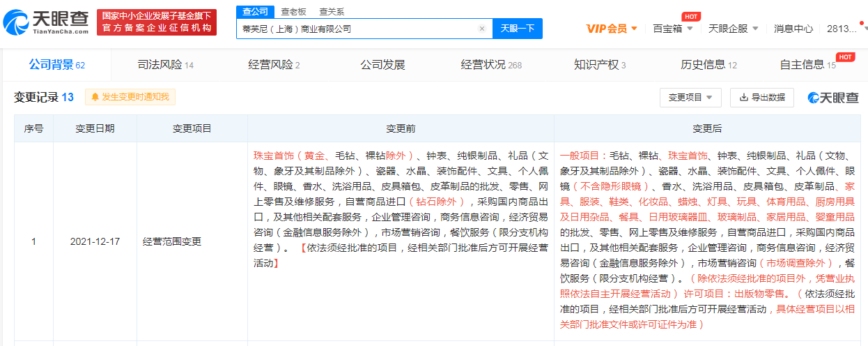Expand the VIP会员 dropdown
The image size is (868, 346).
pyautogui.click(x=612, y=29)
